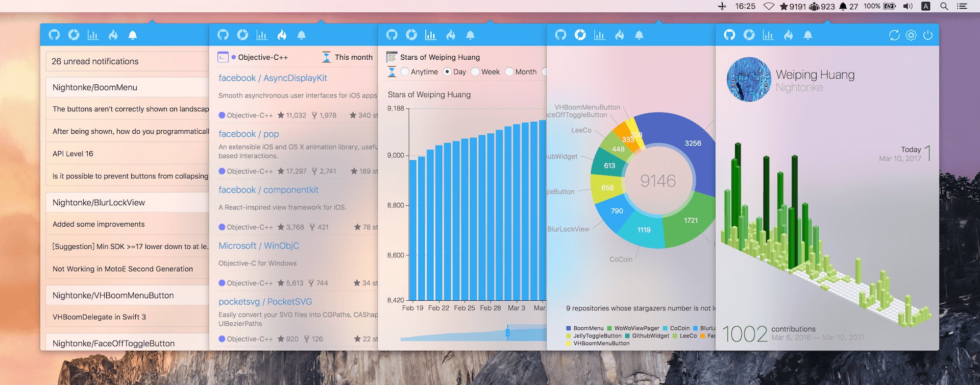The width and height of the screenshot is (980, 385).
Task: Select the Month radio button
Action: [x=509, y=71]
